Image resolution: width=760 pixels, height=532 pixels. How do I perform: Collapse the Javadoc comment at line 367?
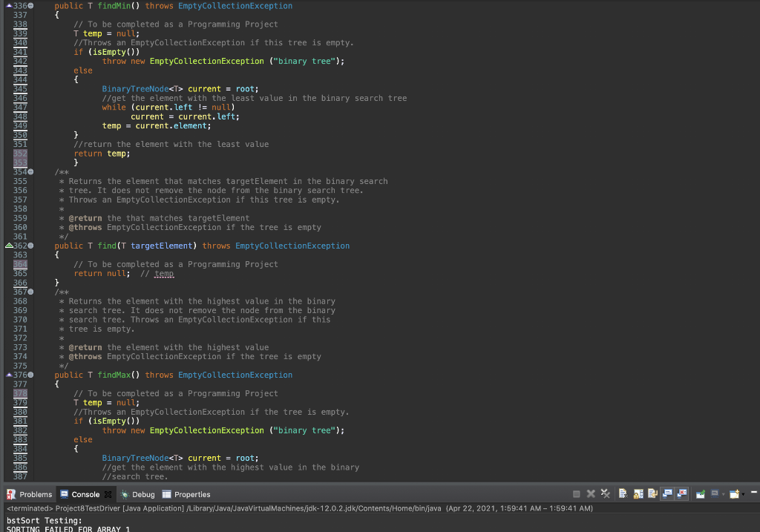pyautogui.click(x=30, y=292)
